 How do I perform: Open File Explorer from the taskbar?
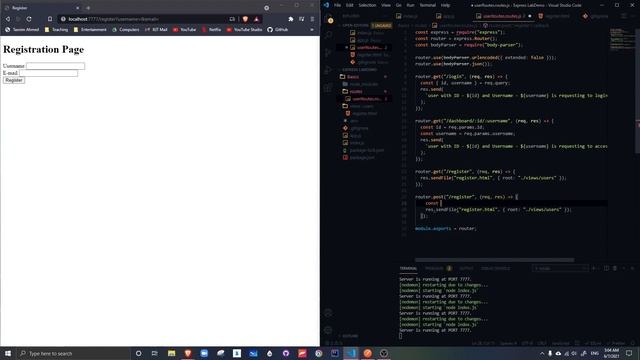(x=171, y=353)
